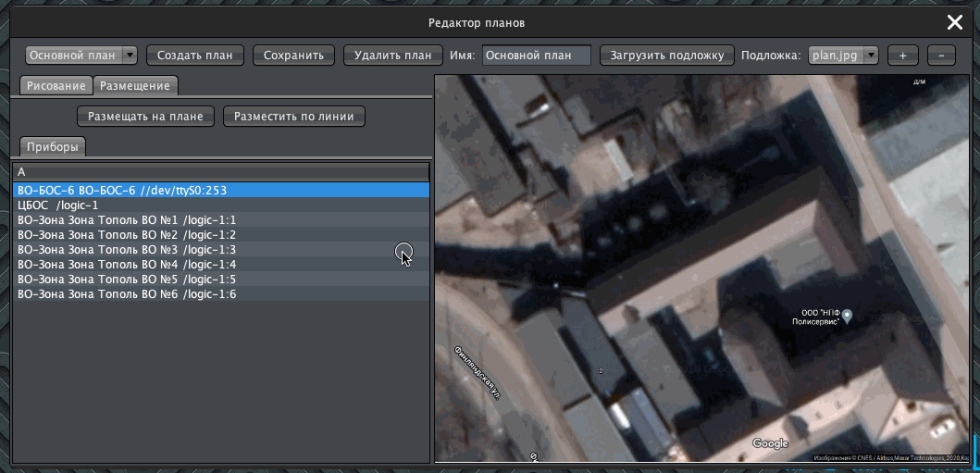Select the Размещение tab
Screen dimensions: 980x473
tap(135, 86)
